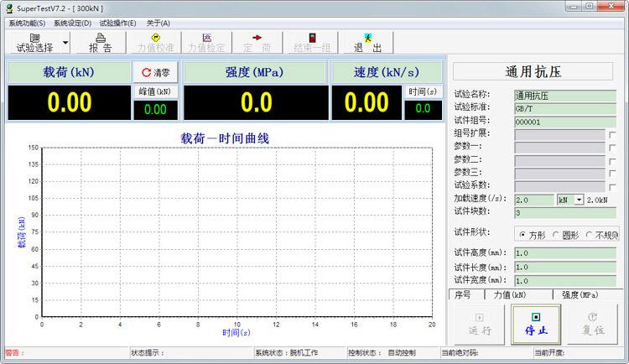Click the 定荷 constant load icon

coord(257,38)
